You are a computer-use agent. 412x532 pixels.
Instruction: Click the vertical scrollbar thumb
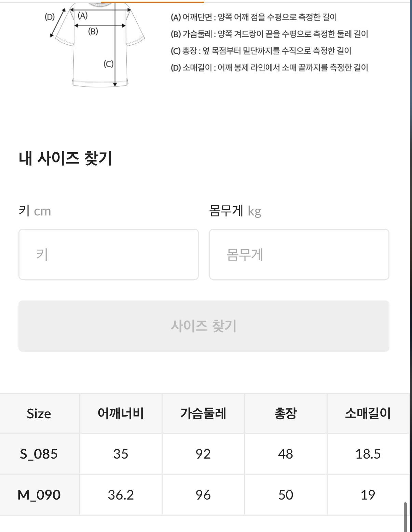point(405,517)
